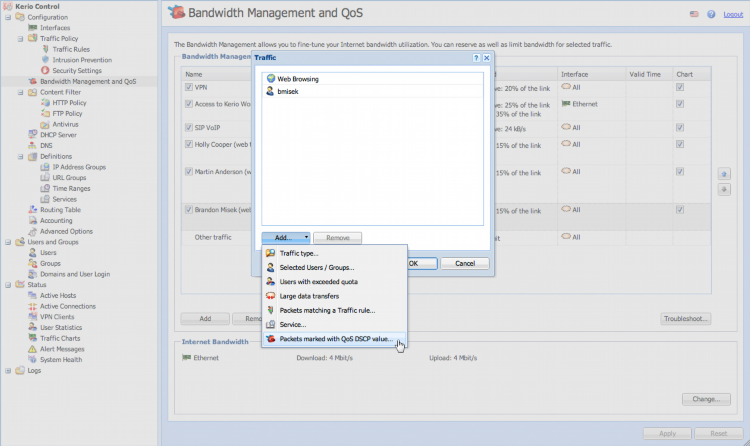Collapse the Status tree node
Viewport: 750px width, 446px height.
(x=8, y=285)
